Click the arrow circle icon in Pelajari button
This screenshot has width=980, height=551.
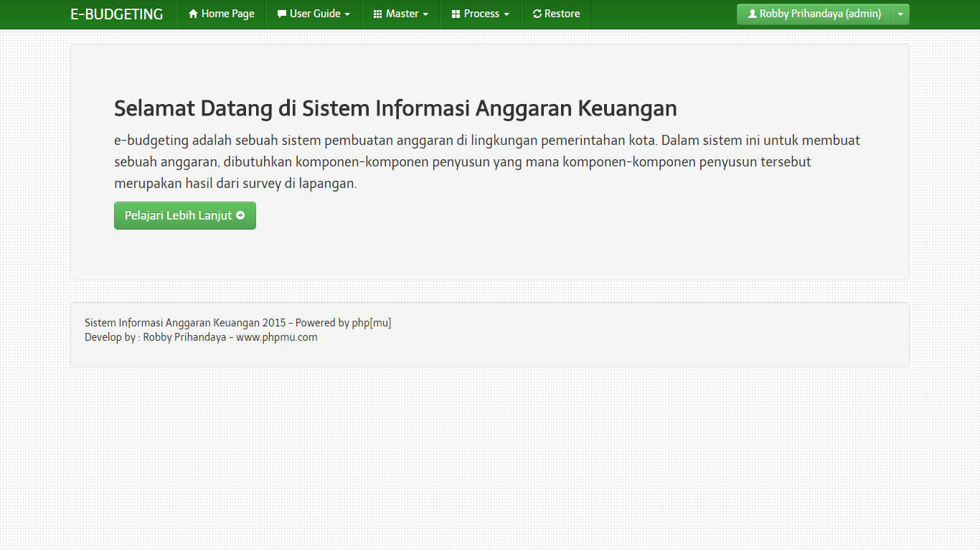click(x=240, y=215)
